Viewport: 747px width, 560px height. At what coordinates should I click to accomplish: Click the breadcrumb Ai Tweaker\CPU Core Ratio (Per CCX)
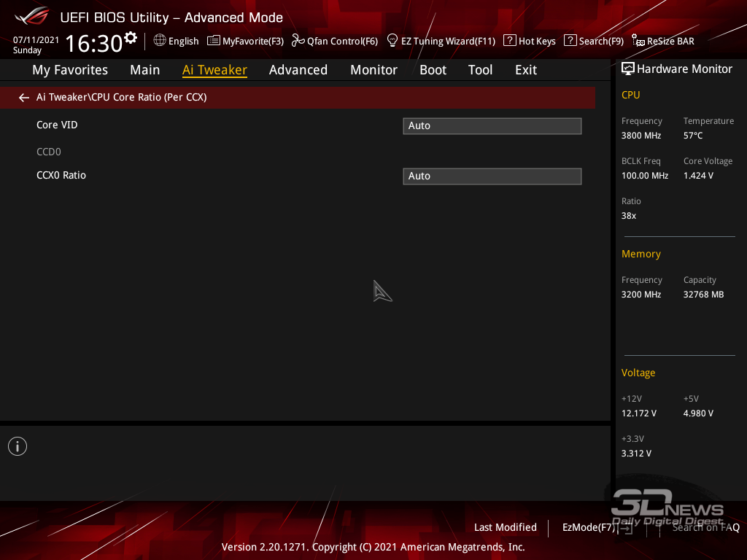point(122,97)
